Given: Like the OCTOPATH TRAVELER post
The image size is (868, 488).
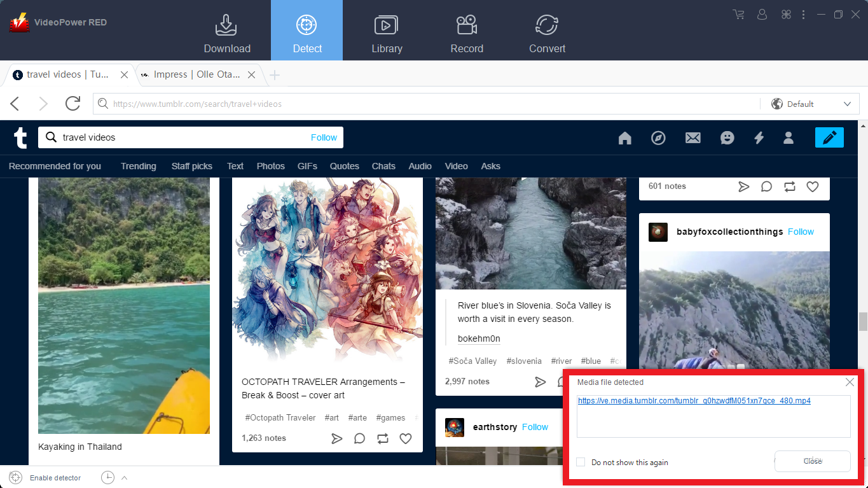Looking at the screenshot, I should click(x=405, y=438).
